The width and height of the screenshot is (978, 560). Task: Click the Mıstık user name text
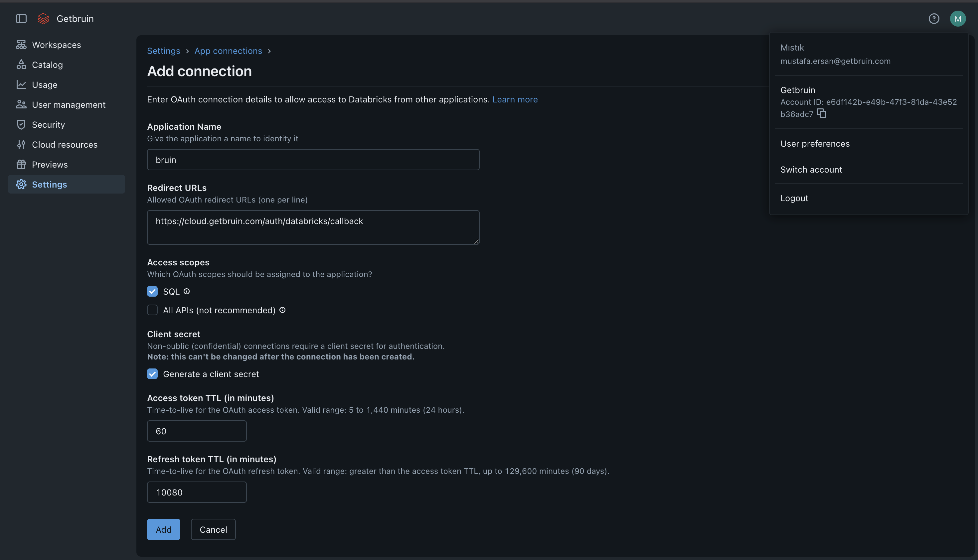[792, 47]
